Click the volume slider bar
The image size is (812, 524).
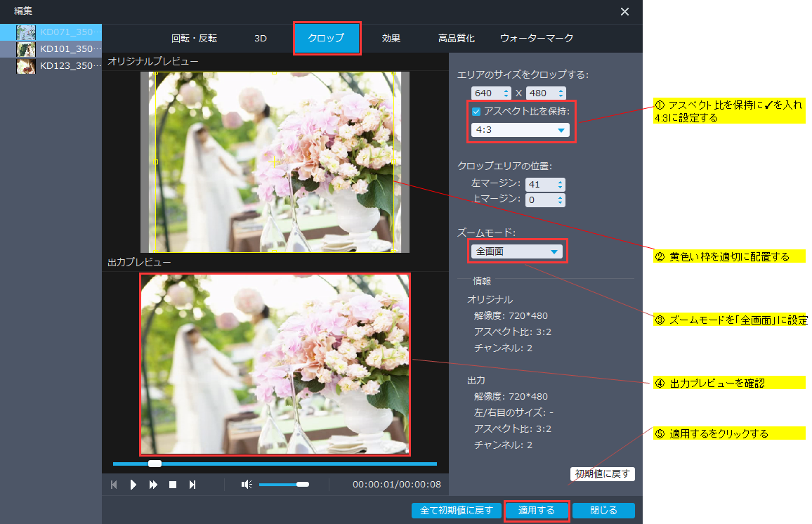(x=283, y=485)
